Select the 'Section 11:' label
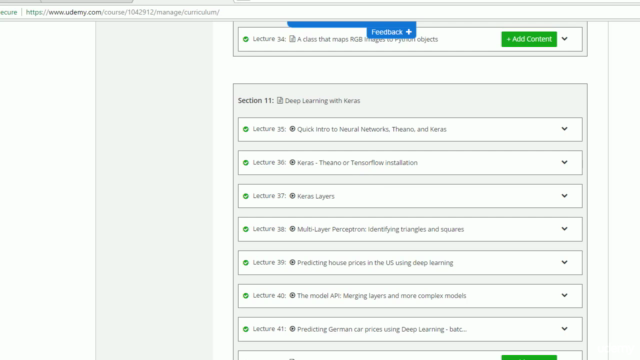 click(256, 100)
